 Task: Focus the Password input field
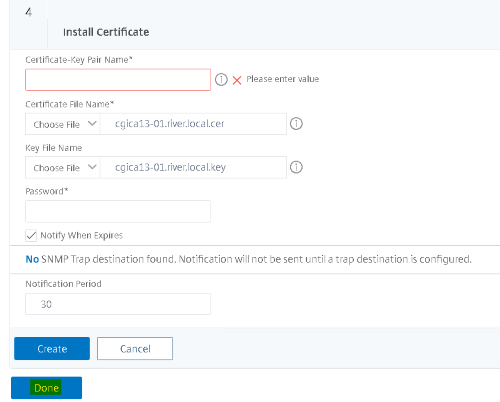pyautogui.click(x=118, y=211)
